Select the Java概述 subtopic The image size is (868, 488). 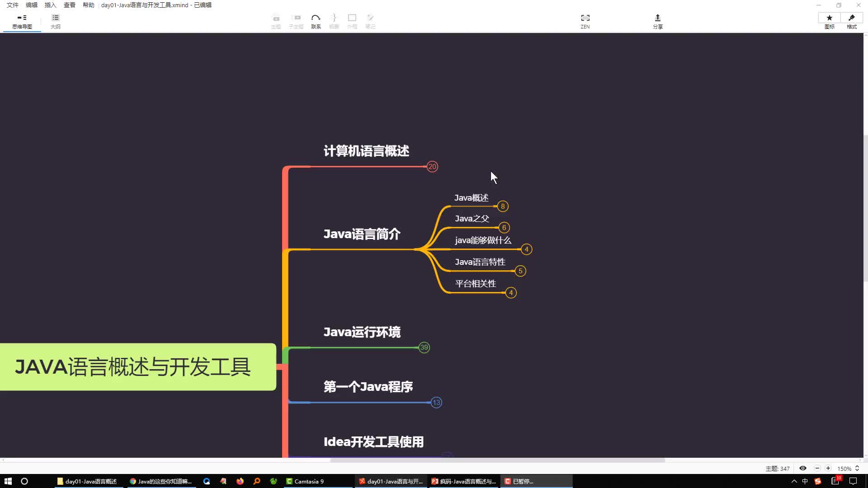click(x=471, y=198)
